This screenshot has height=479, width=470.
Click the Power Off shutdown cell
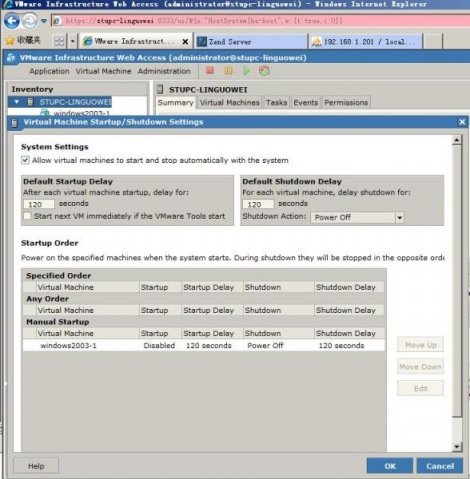(x=265, y=345)
